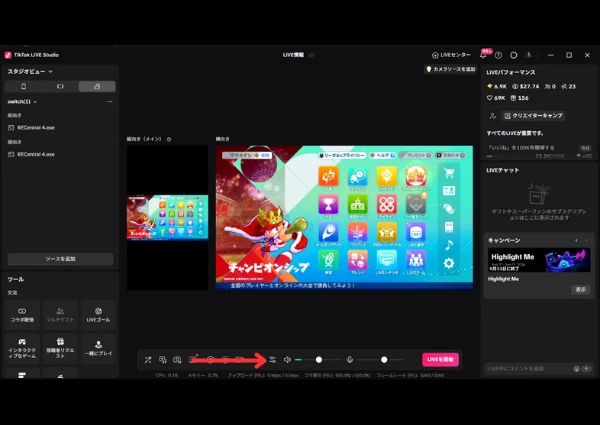
Task: Click the emoji icon in comment box
Action: [576, 369]
